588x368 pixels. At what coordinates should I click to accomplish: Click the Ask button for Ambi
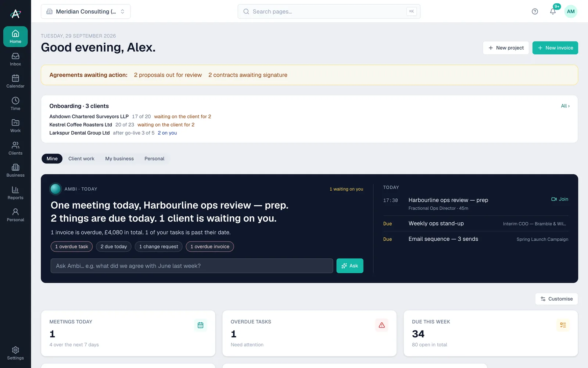350,266
